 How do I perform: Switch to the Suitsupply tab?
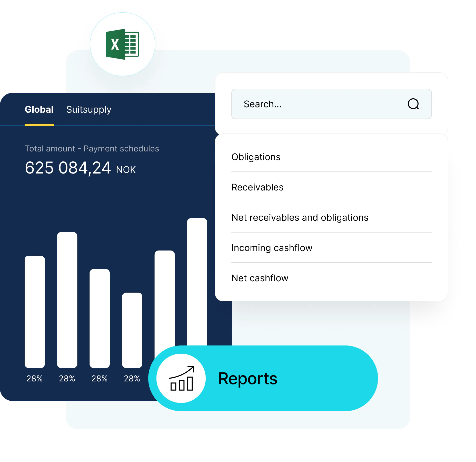click(x=89, y=110)
